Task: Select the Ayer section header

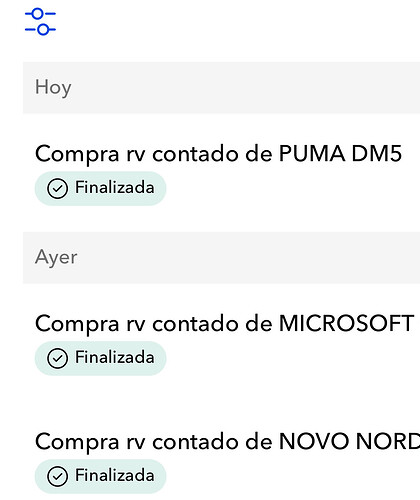Action: coord(221,257)
